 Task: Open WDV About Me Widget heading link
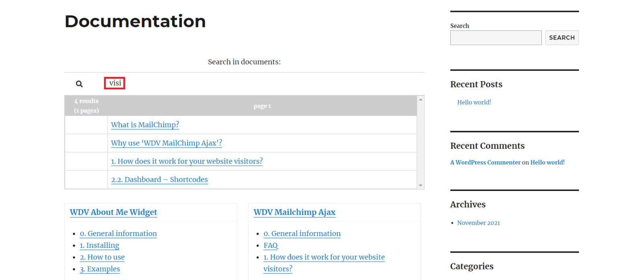pos(113,212)
